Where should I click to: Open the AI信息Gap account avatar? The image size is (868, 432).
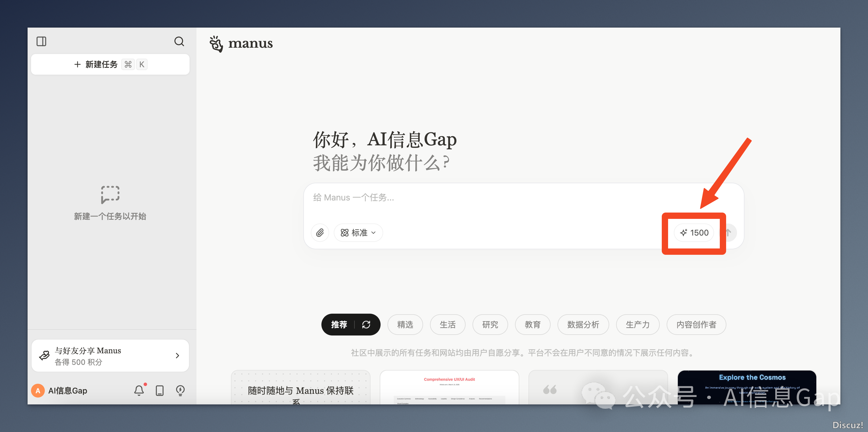coord(38,391)
